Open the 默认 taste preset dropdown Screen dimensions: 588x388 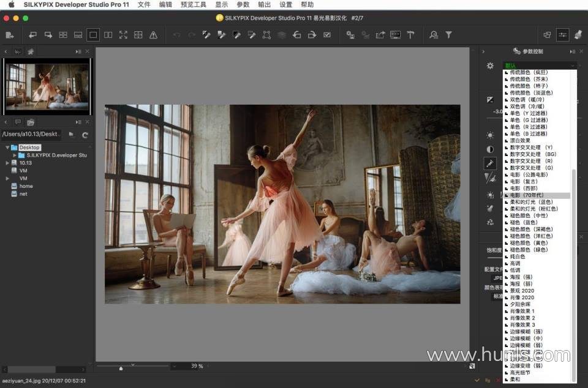pos(539,65)
